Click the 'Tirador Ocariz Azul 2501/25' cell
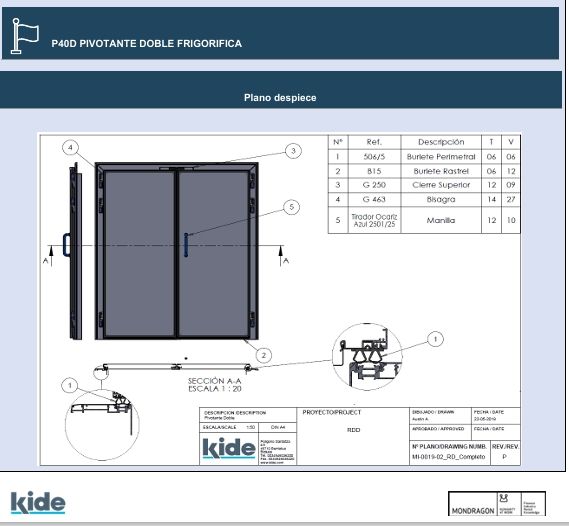This screenshot has width=569, height=526. click(374, 220)
